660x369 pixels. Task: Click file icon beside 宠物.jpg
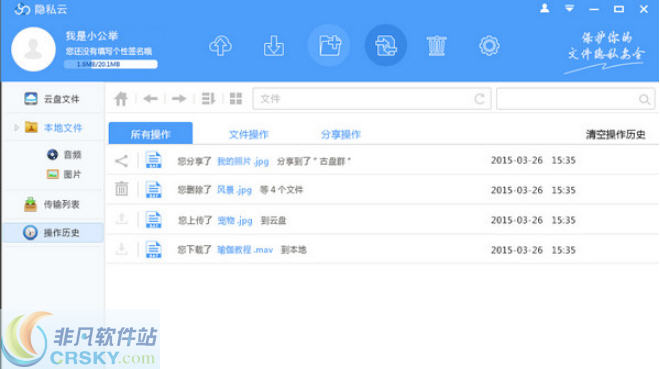153,220
